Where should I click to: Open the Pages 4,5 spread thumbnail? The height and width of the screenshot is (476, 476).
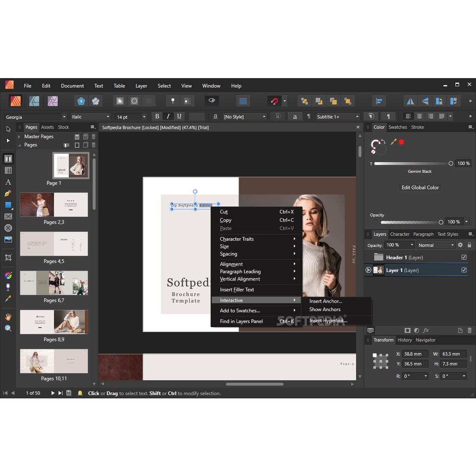click(54, 244)
